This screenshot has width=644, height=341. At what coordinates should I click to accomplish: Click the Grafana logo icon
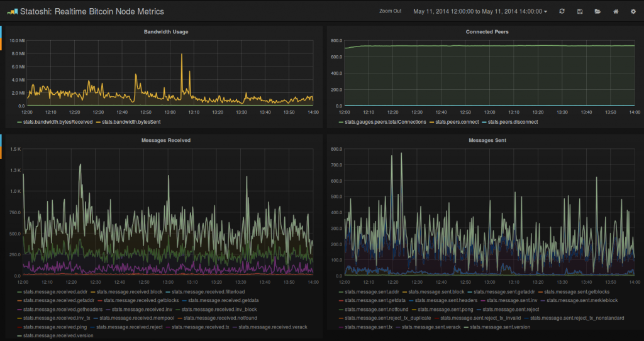click(x=13, y=11)
